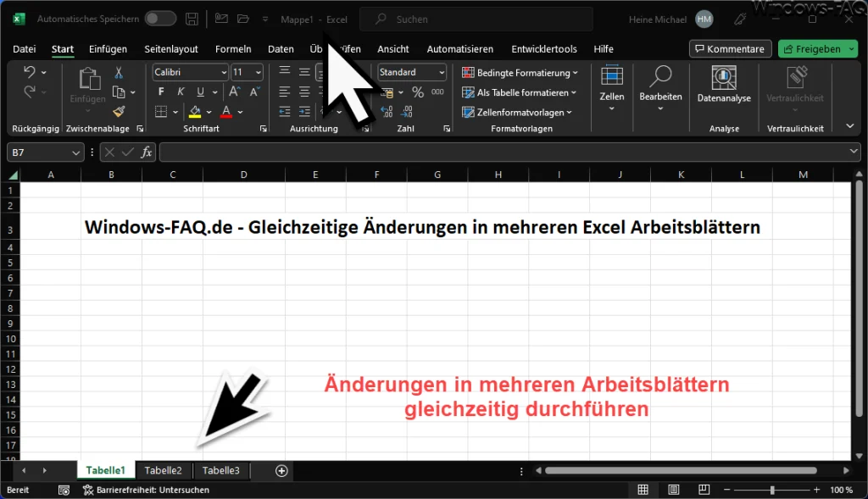Viewport: 868px width, 499px height.
Task: Toggle italic formatting (K)
Action: pos(181,91)
